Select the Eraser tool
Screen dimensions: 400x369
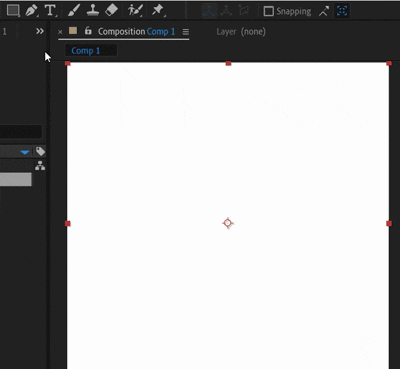point(111,10)
